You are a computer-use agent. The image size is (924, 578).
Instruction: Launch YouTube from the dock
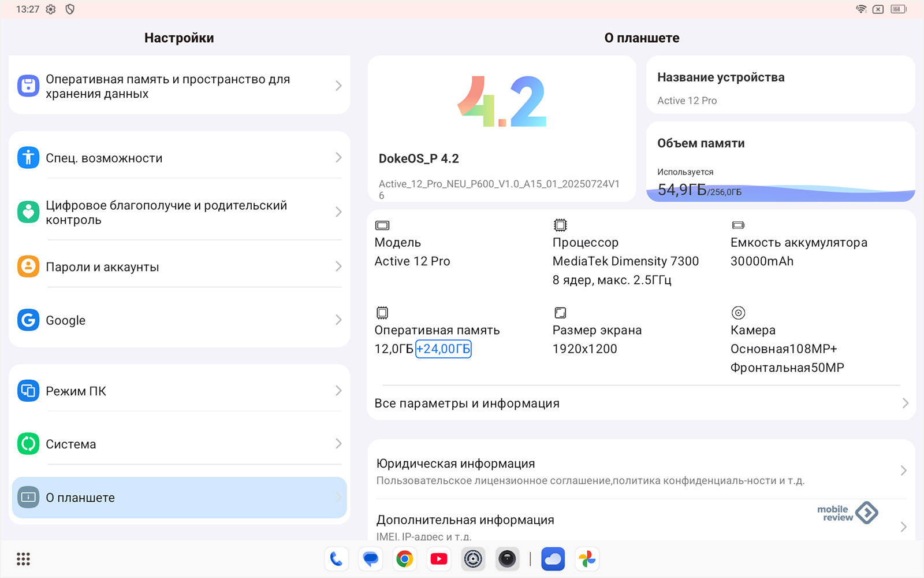439,559
